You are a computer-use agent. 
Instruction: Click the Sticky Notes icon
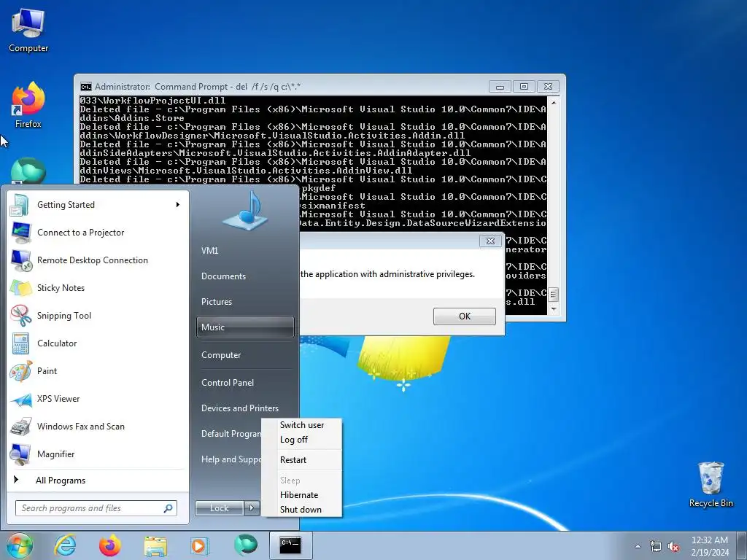(x=20, y=288)
